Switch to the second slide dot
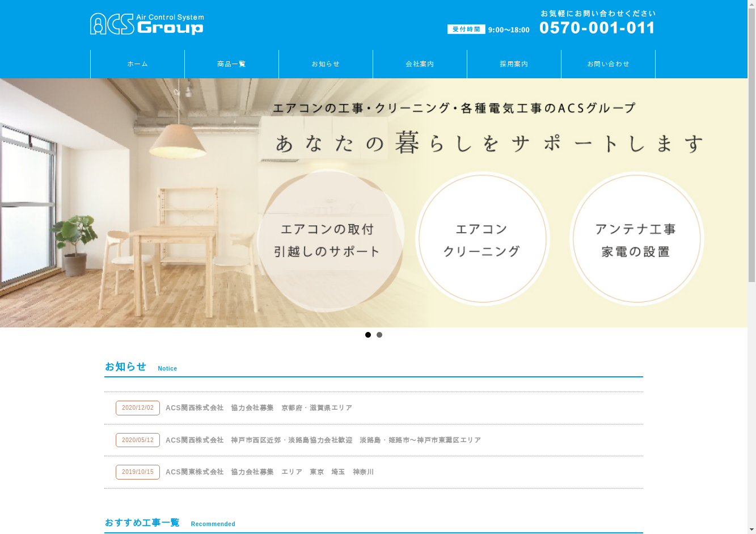The image size is (756, 534). tap(379, 335)
